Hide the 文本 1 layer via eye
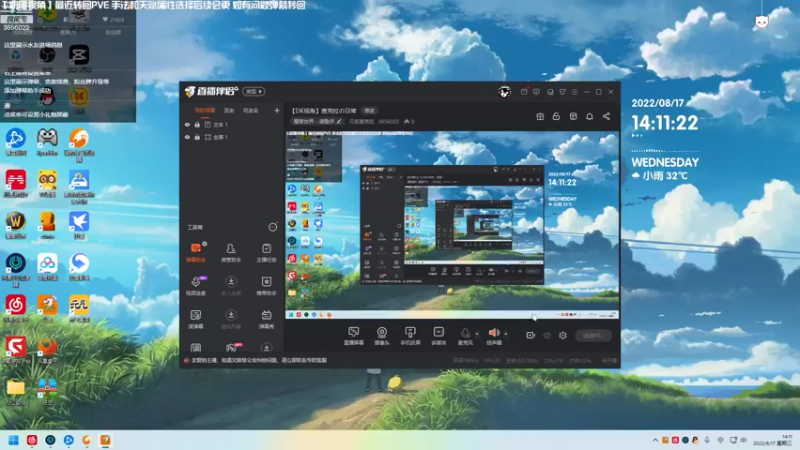Viewport: 800px width, 450px height. click(187, 124)
